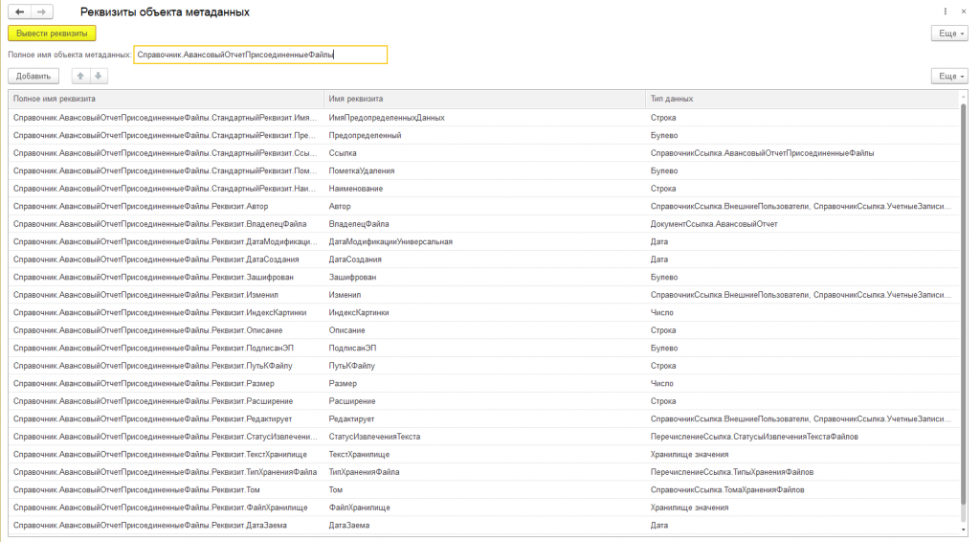
Task: Move the row down with the arrow icon
Action: click(x=99, y=77)
